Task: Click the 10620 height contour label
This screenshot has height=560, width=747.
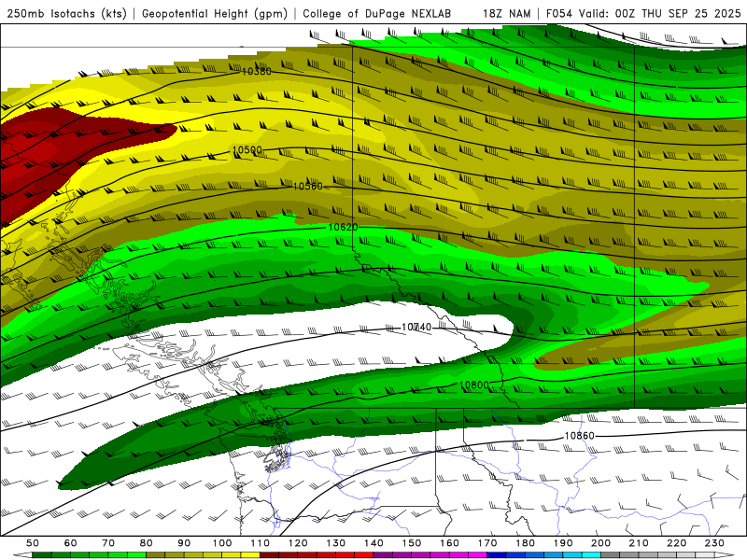Action: click(x=343, y=227)
